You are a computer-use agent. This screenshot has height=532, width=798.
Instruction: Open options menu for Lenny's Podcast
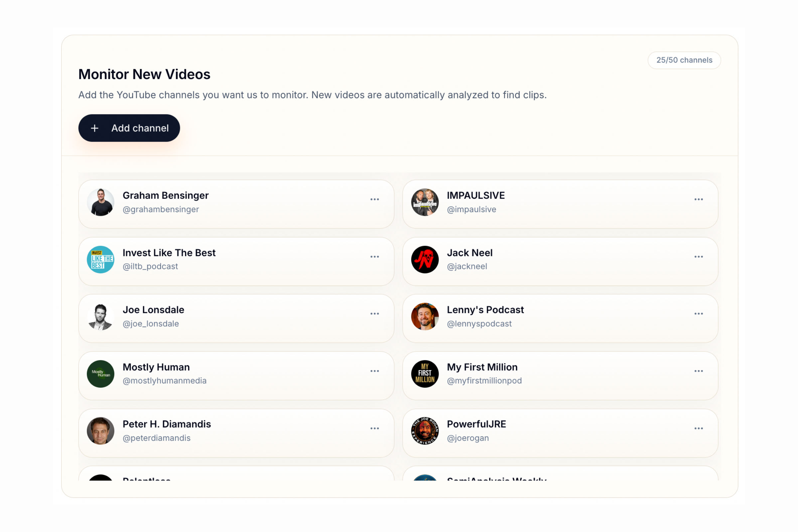[x=699, y=314]
